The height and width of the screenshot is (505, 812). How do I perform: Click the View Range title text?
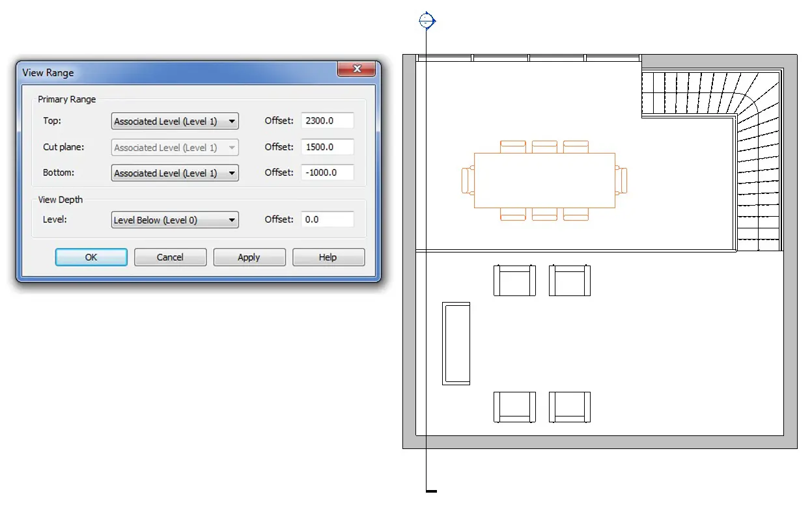pyautogui.click(x=48, y=73)
